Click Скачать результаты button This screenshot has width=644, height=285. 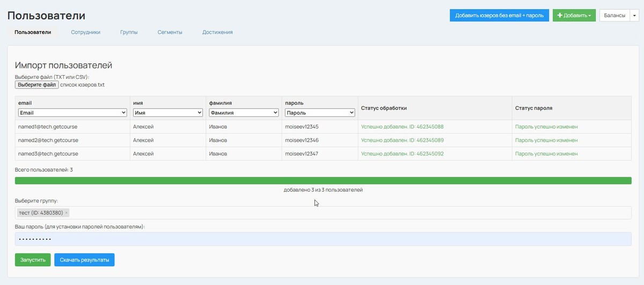(x=84, y=260)
